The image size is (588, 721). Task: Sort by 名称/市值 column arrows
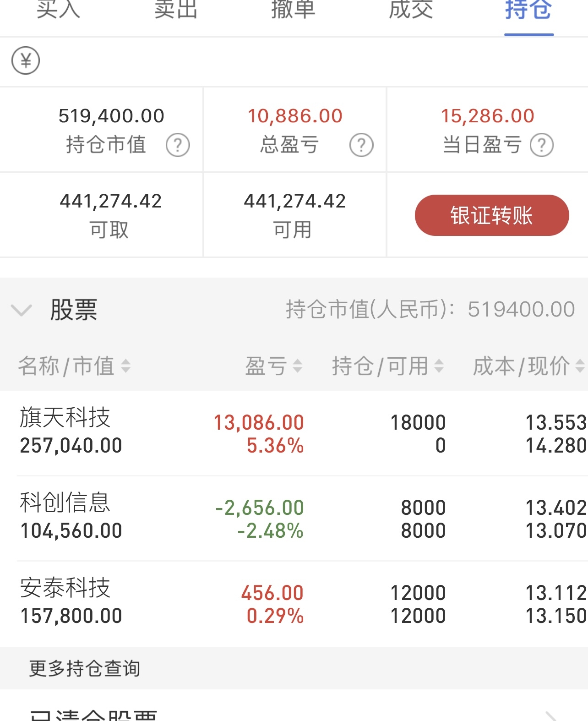[x=125, y=366]
